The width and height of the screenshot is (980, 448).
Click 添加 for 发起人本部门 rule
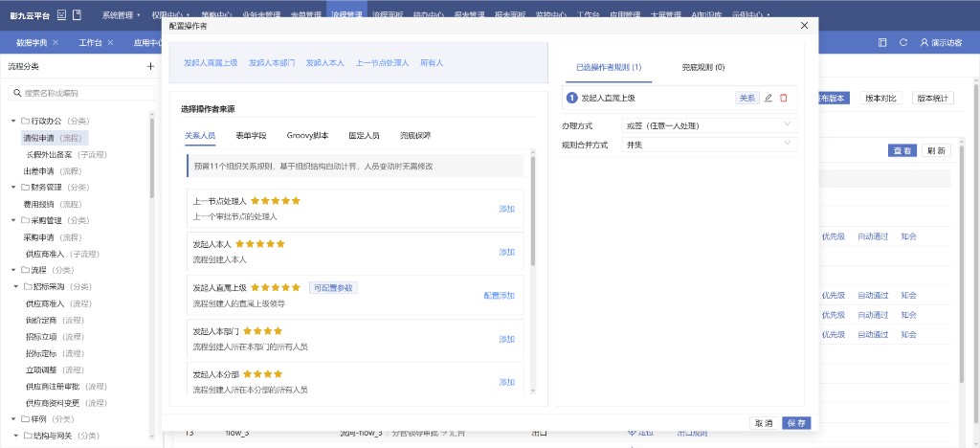pyautogui.click(x=507, y=339)
